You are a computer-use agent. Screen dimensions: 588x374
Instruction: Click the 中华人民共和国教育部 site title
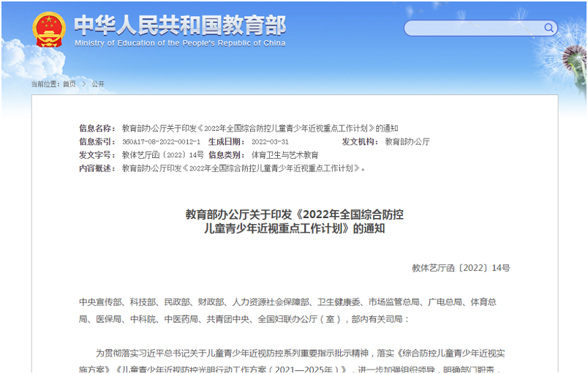pos(180,25)
